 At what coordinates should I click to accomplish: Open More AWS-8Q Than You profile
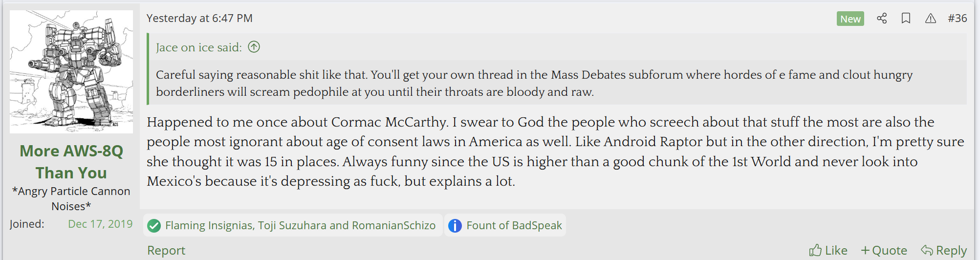click(71, 162)
